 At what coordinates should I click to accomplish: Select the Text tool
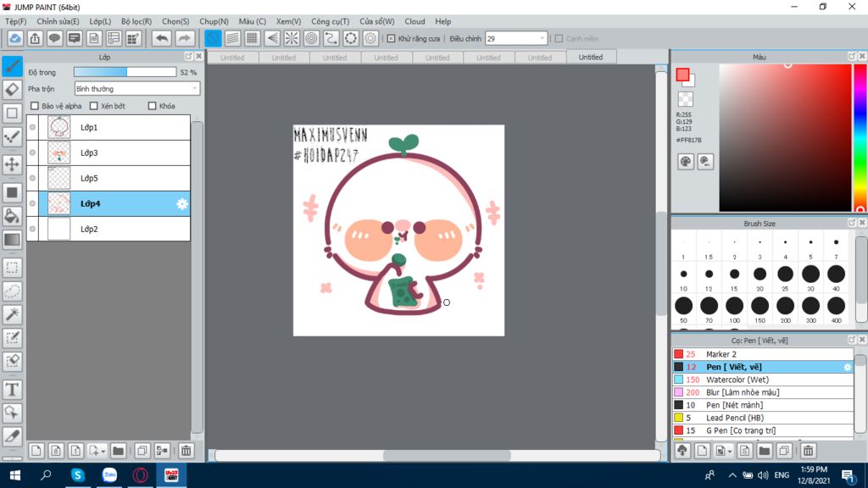pyautogui.click(x=12, y=390)
